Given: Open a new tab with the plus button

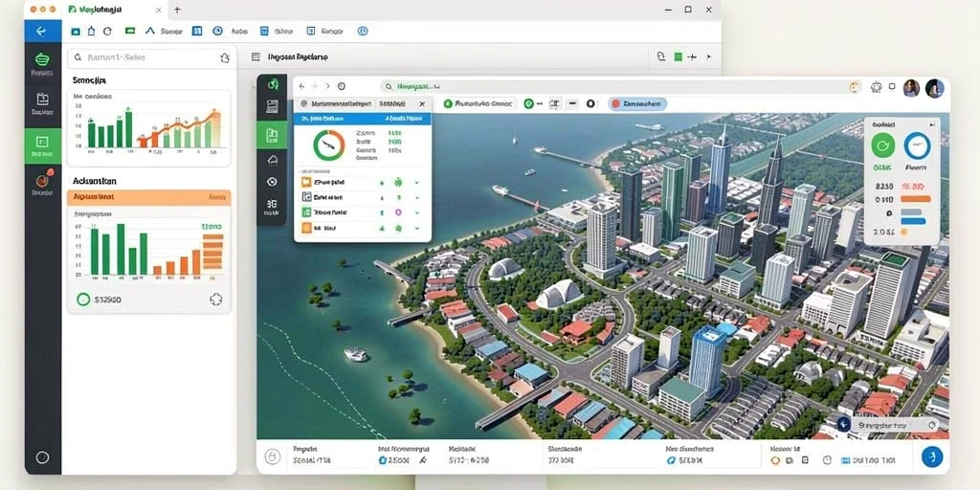Looking at the screenshot, I should point(177,10).
